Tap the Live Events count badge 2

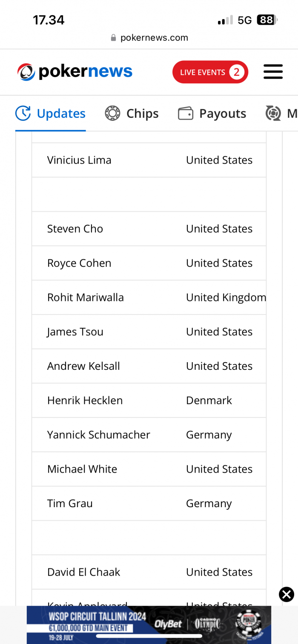click(x=236, y=72)
